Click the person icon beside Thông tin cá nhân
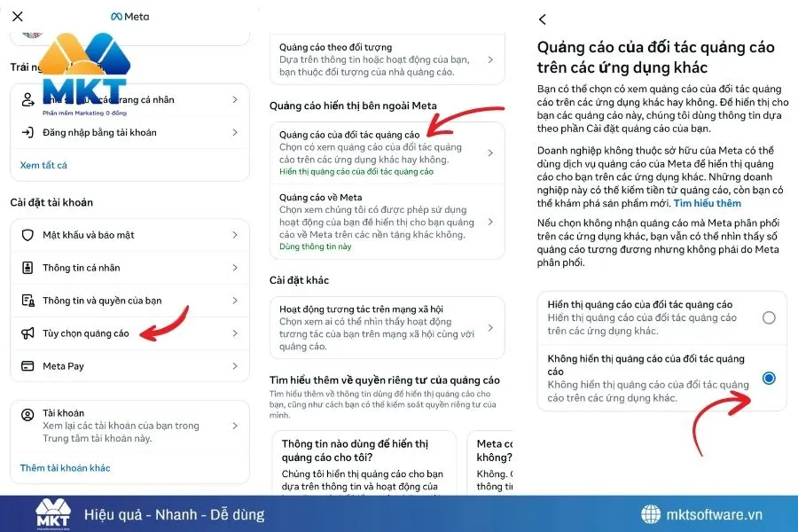The image size is (798, 532). (x=27, y=266)
